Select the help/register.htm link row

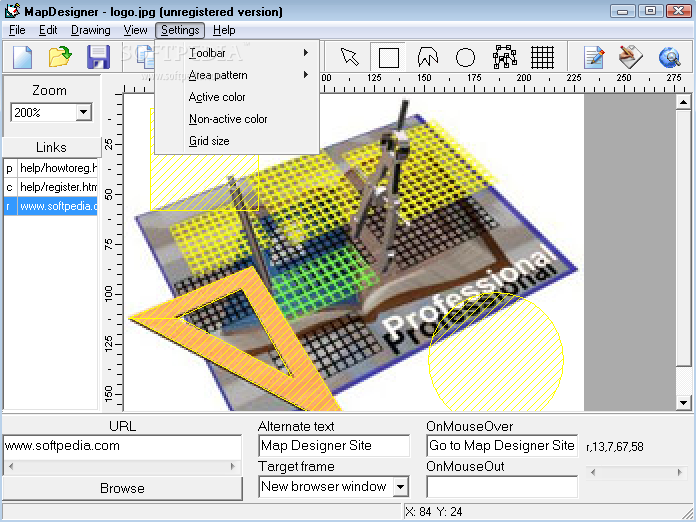(x=51, y=187)
